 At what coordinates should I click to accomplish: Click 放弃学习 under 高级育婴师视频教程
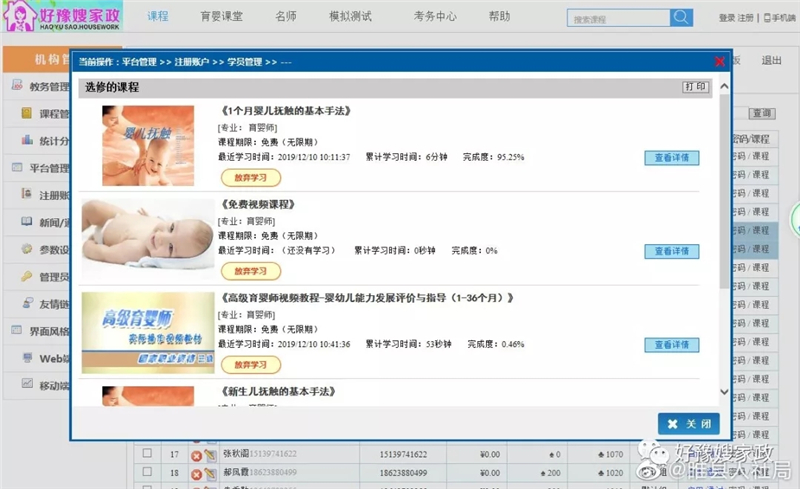click(251, 365)
